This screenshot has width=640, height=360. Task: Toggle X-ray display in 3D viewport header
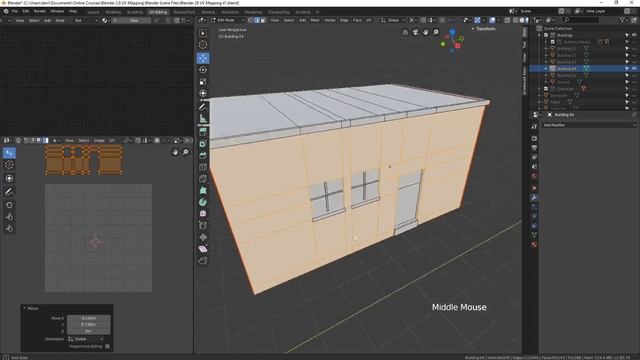[507, 20]
